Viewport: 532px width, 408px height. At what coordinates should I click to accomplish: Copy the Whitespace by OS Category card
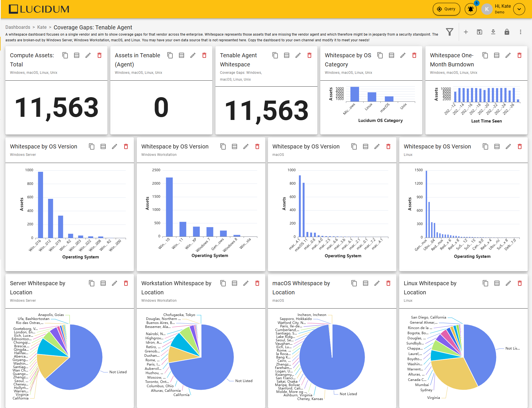[380, 55]
